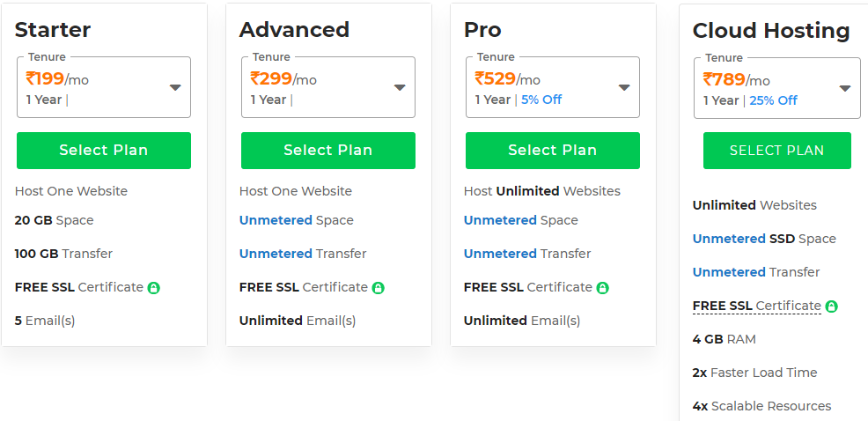
Task: Click the SSL lock icon in Pro plan
Action: [603, 288]
